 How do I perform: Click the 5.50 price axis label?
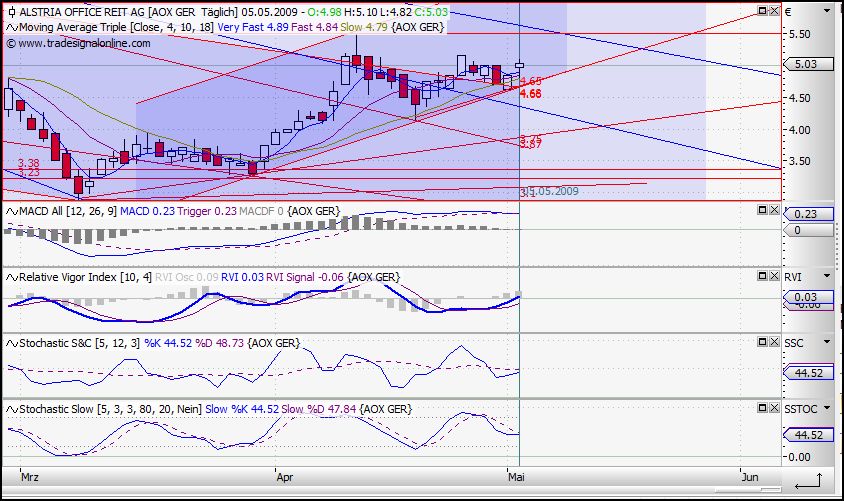click(x=799, y=34)
